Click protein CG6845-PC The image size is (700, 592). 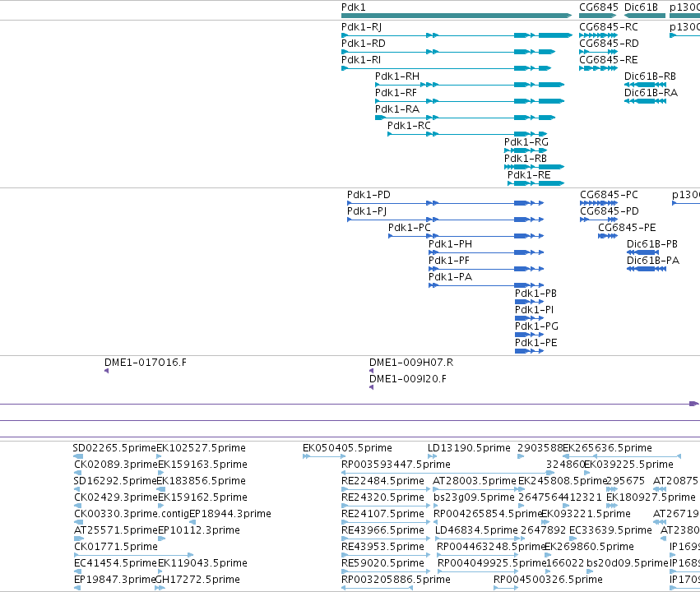[599, 203]
